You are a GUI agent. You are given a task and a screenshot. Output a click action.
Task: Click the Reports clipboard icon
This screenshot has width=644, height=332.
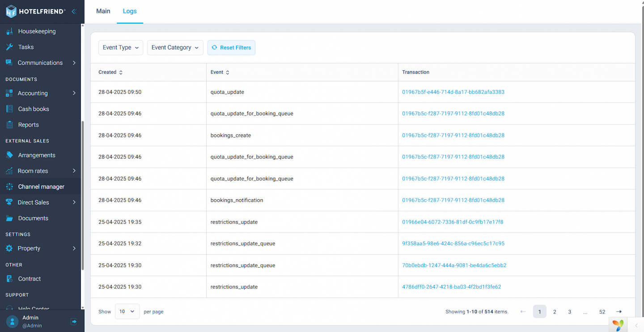tap(9, 125)
